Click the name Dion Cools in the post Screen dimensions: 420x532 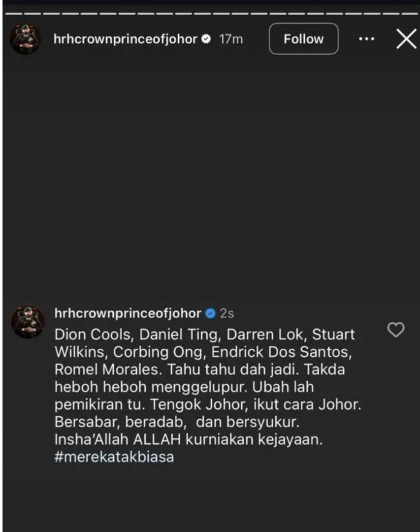pos(93,334)
